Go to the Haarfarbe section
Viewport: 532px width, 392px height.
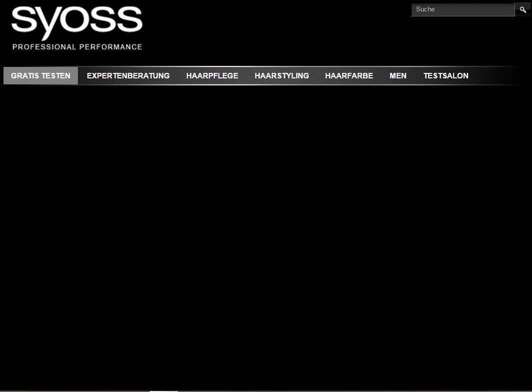349,75
